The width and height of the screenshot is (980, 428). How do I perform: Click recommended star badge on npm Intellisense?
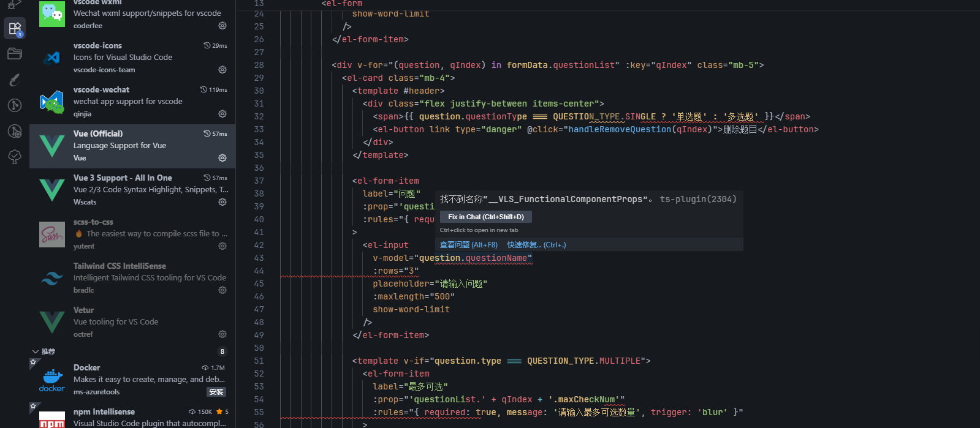33,406
